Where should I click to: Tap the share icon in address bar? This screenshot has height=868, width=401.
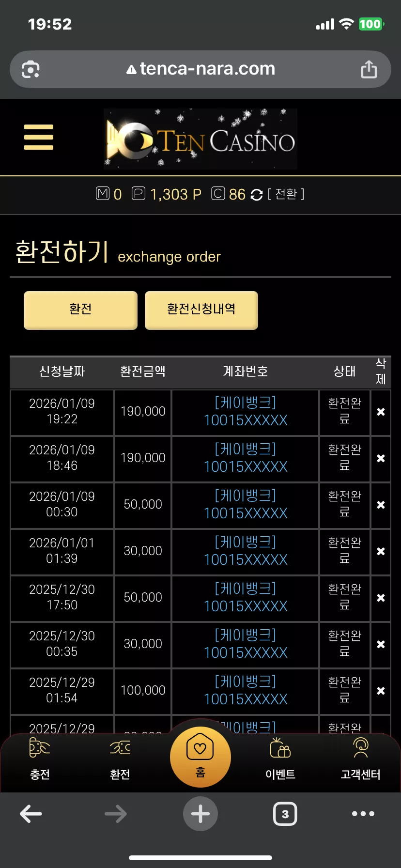click(x=369, y=69)
